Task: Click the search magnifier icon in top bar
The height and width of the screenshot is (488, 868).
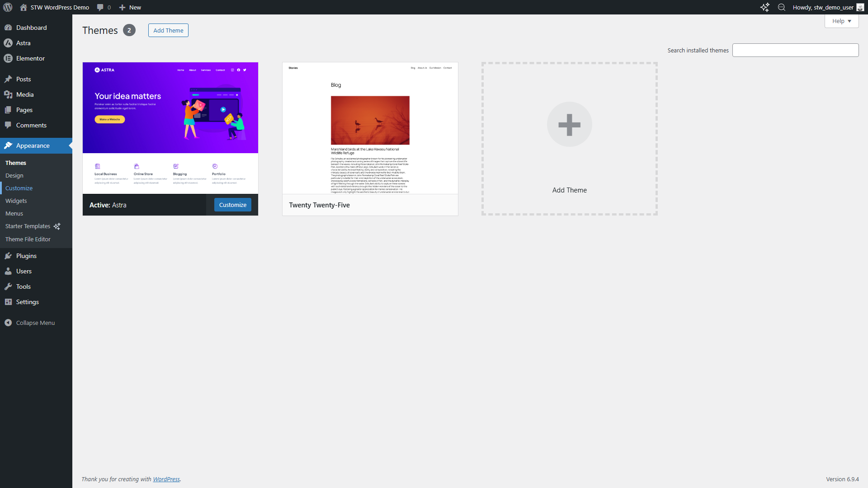Action: click(782, 7)
